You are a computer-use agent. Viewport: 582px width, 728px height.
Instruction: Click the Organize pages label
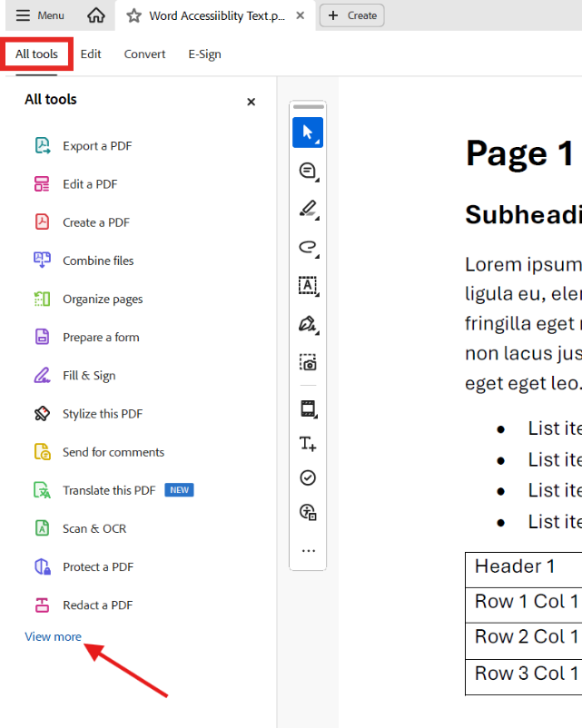(103, 299)
